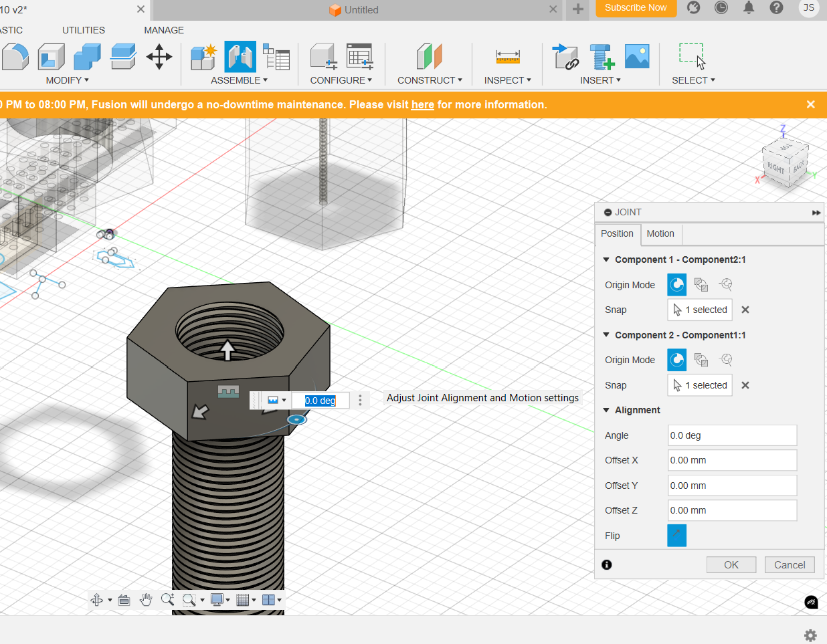Collapse the Component 2 - Component1:1 section
This screenshot has width=827, height=644.
pos(606,335)
